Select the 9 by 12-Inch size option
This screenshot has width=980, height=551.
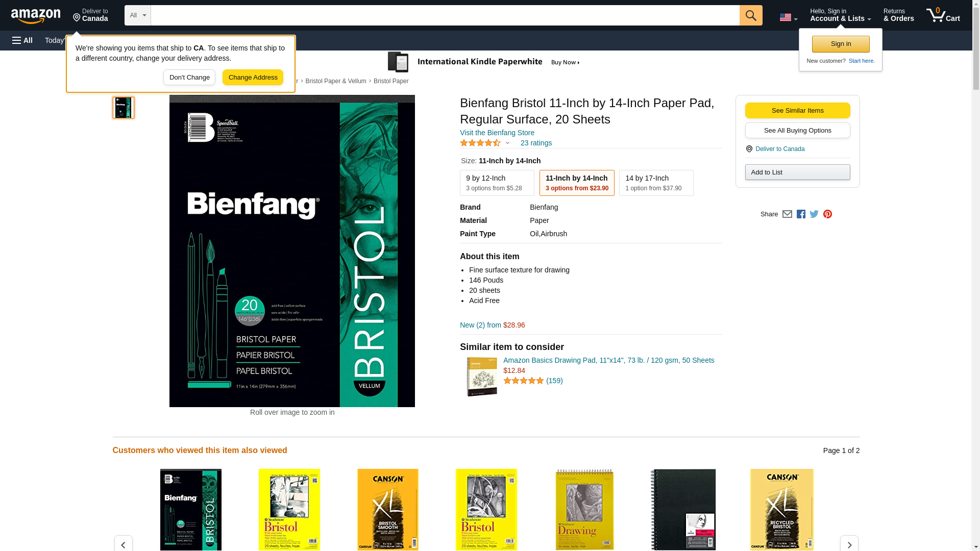(x=497, y=183)
